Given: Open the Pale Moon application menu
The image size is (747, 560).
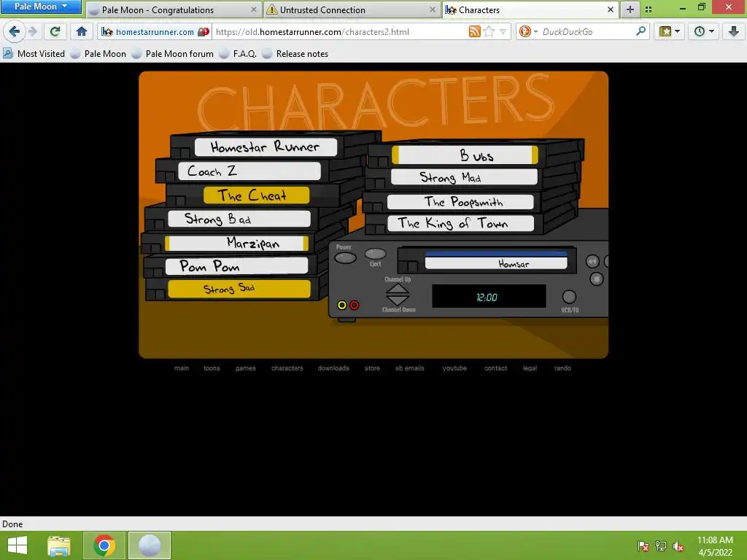Looking at the screenshot, I should (x=41, y=7).
